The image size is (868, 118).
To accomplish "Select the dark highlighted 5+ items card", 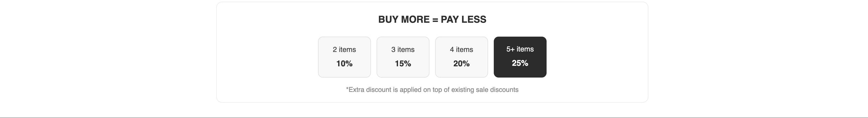I will 520,57.
